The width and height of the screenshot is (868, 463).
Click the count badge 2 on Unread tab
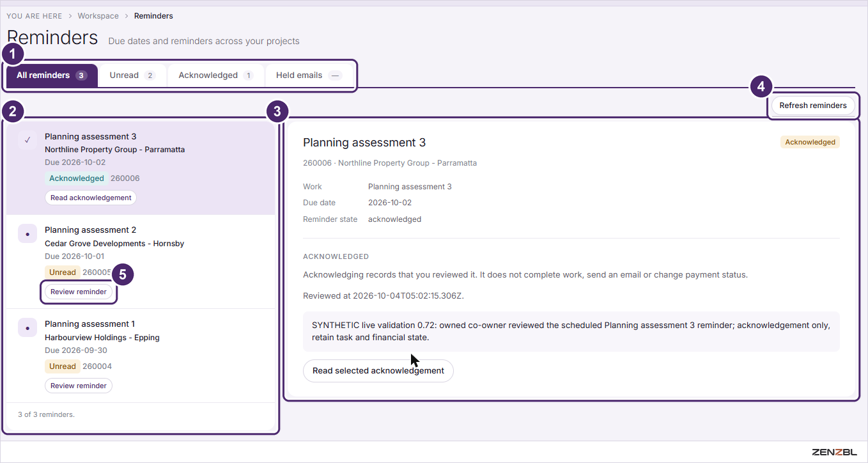[150, 75]
